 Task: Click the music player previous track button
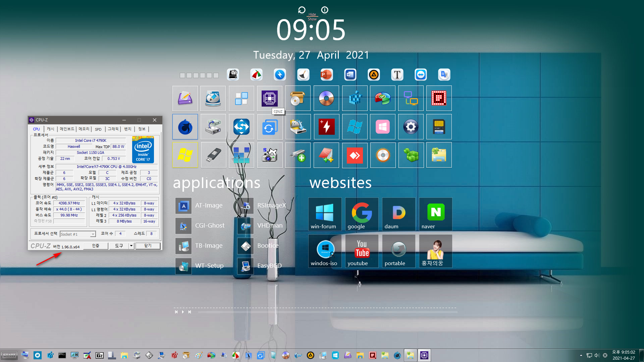click(x=176, y=312)
